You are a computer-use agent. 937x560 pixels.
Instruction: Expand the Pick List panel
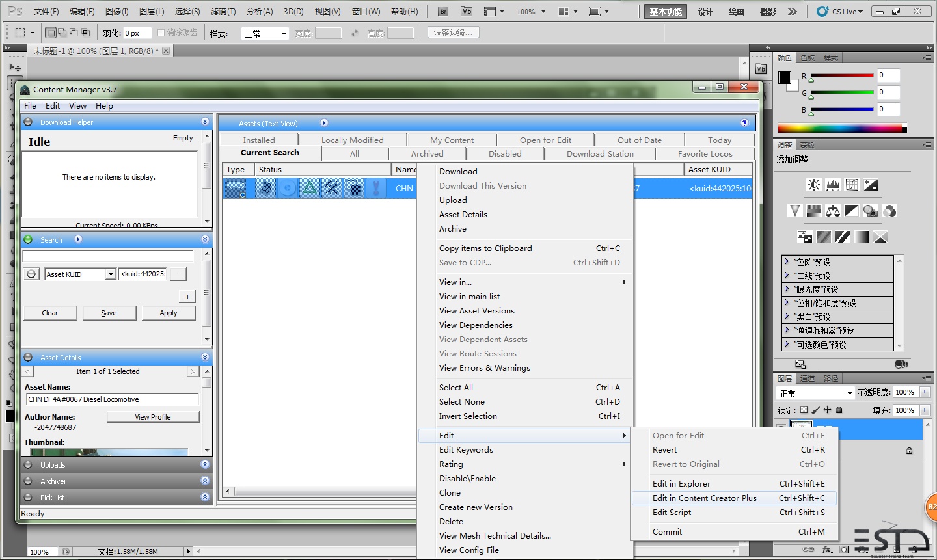pos(205,497)
